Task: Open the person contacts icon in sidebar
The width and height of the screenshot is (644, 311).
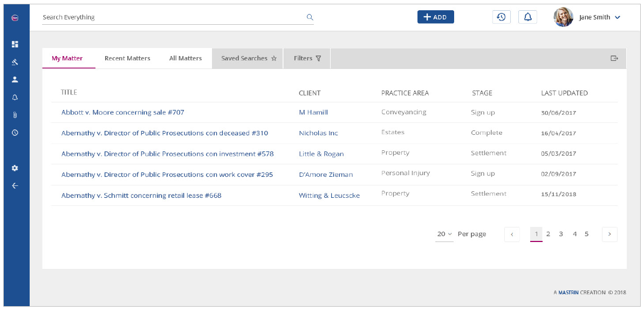Action: click(x=15, y=79)
